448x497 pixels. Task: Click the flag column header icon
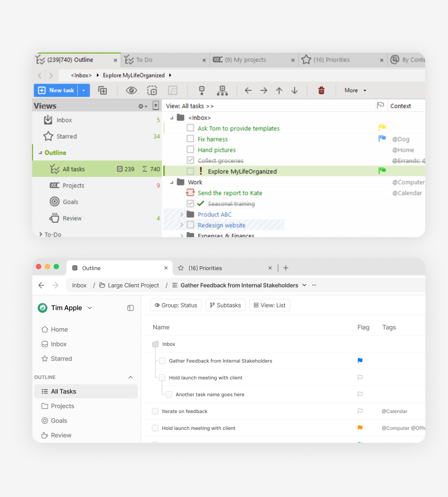381,105
